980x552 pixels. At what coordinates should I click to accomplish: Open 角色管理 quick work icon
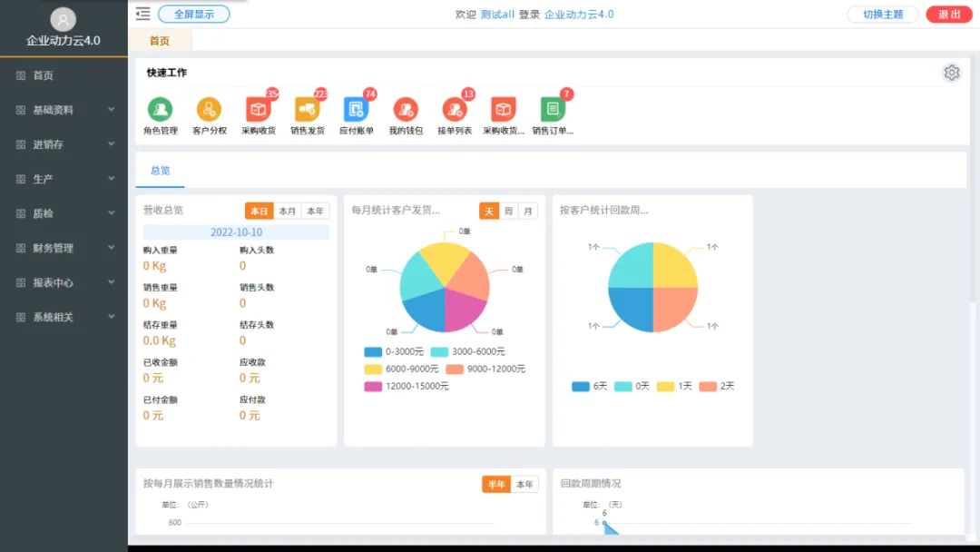[x=160, y=110]
